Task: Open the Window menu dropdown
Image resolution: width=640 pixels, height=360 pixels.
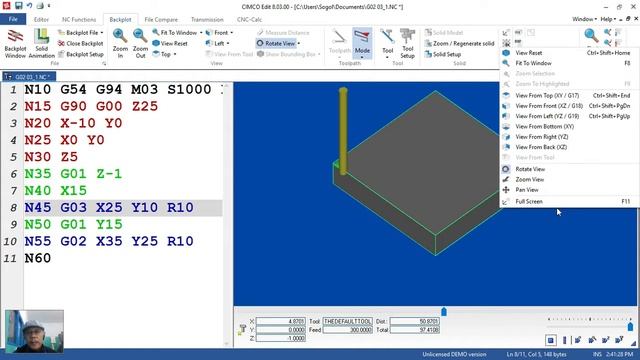Action: tap(584, 19)
